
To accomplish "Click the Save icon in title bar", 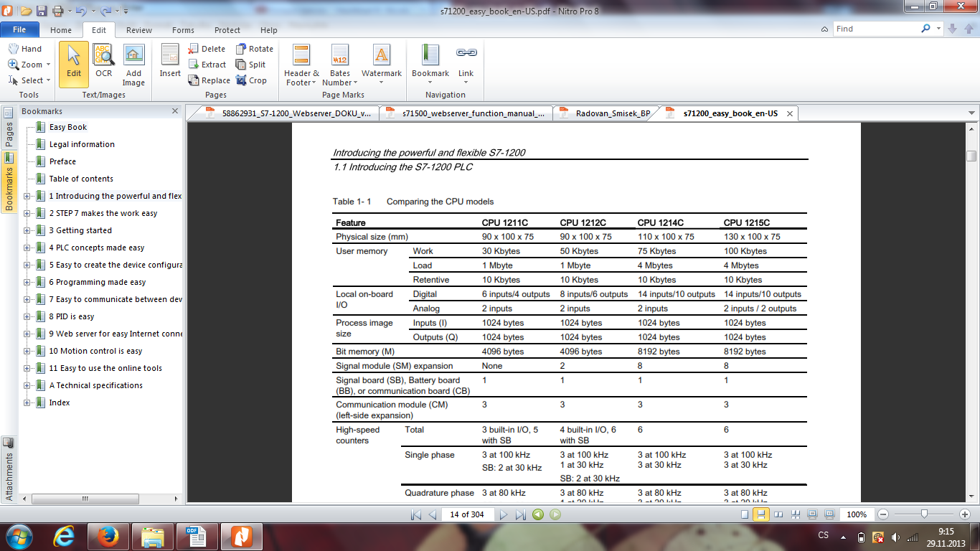I will click(x=42, y=11).
